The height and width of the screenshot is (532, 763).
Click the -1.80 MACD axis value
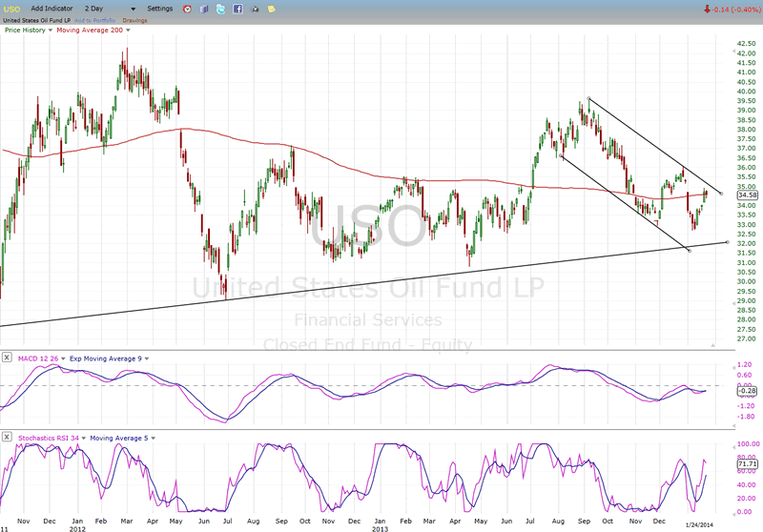pyautogui.click(x=745, y=417)
